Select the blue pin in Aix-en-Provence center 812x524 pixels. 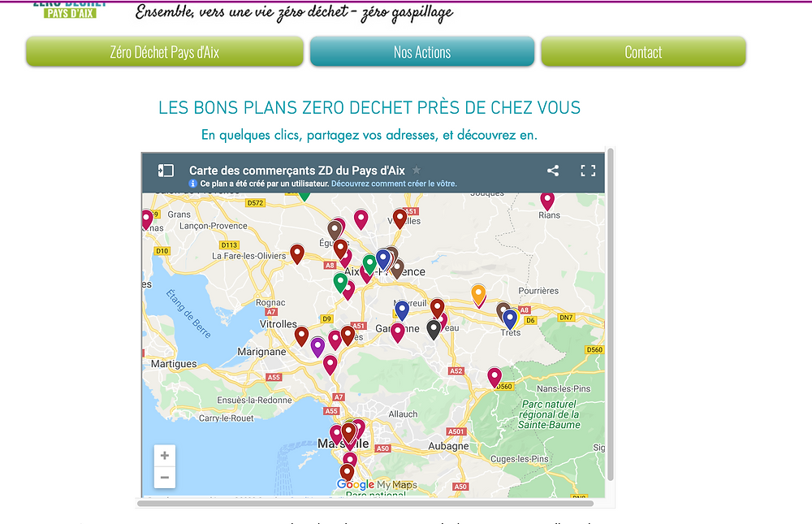click(383, 259)
